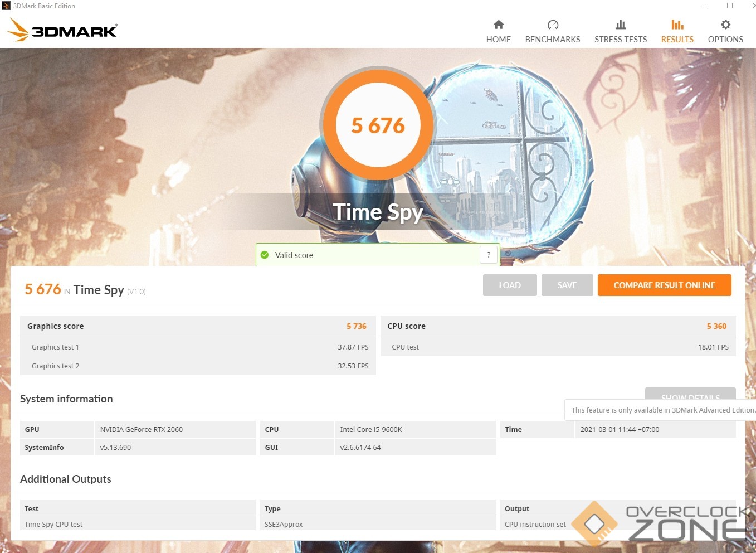Select the RESULTS tab
The height and width of the screenshot is (553, 756).
[x=677, y=32]
